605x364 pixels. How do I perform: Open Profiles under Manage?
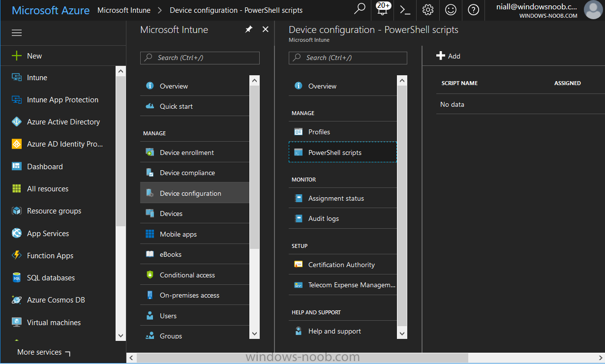click(x=342, y=132)
